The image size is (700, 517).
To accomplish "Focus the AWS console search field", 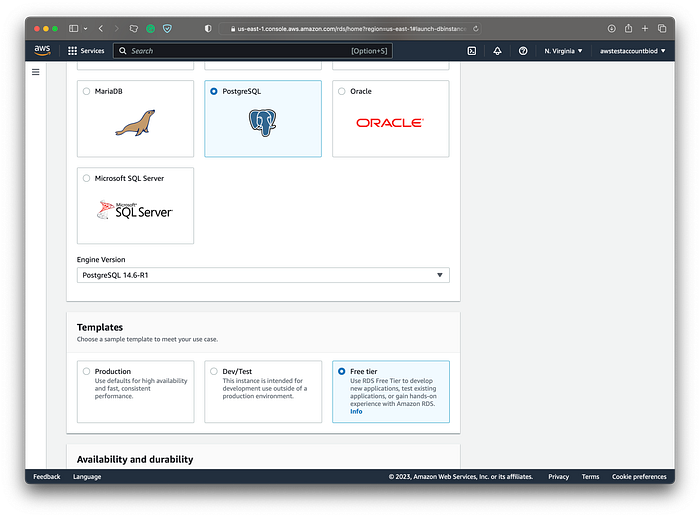I will click(x=253, y=51).
